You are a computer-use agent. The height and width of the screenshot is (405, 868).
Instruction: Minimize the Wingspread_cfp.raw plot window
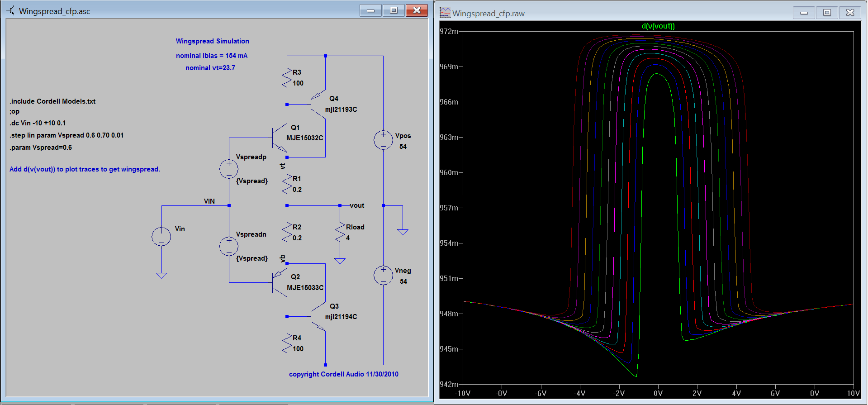coord(804,13)
